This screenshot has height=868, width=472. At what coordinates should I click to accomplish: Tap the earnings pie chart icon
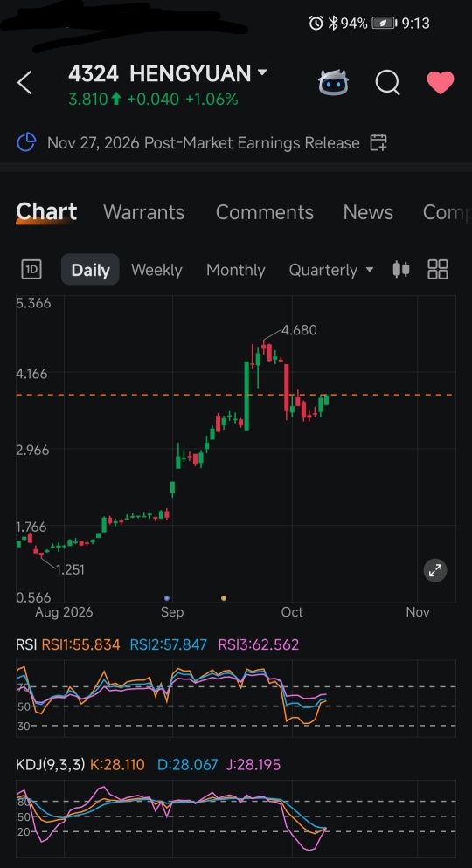[x=26, y=142]
